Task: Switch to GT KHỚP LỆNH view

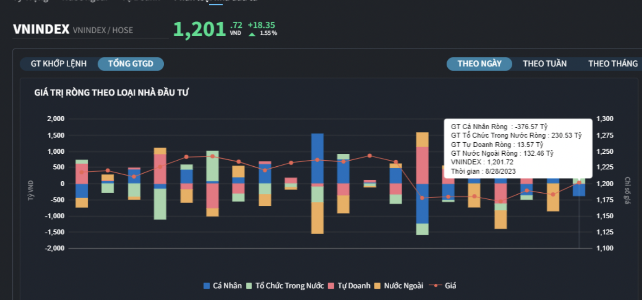Action: pos(59,64)
